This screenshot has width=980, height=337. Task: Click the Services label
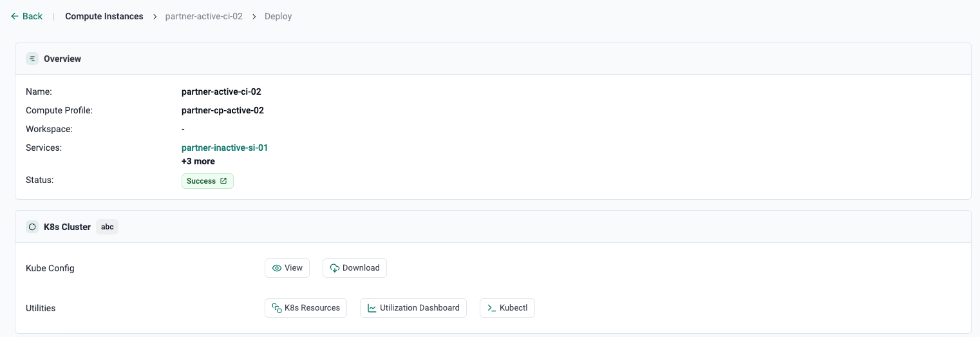(44, 148)
